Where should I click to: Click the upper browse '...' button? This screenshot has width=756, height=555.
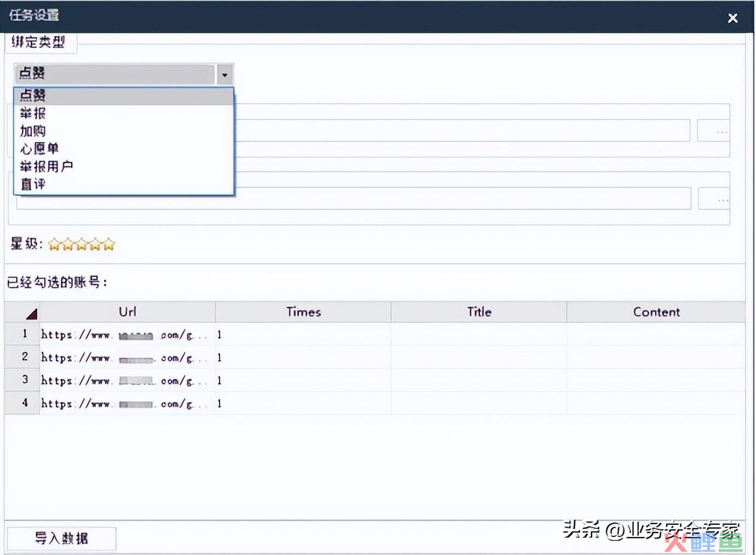coord(714,131)
